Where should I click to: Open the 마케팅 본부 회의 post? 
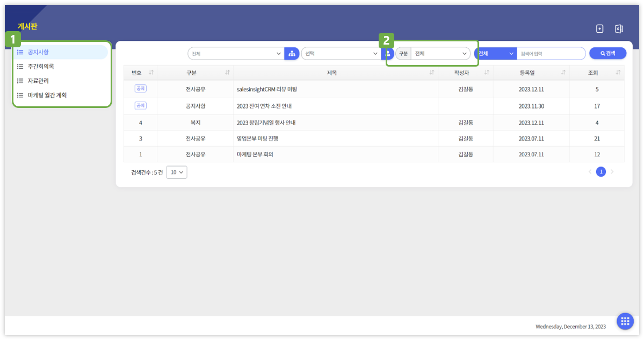click(x=255, y=154)
